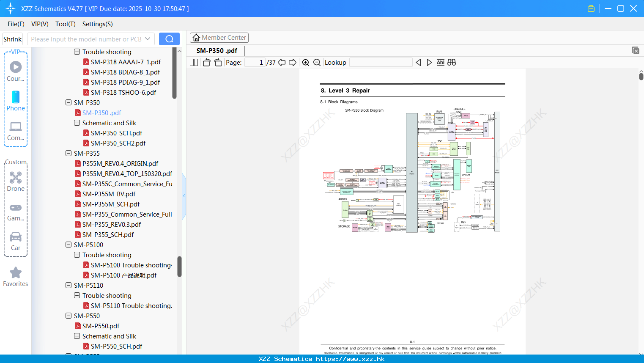
Task: Open the VIP(V) menu
Action: pos(40,24)
